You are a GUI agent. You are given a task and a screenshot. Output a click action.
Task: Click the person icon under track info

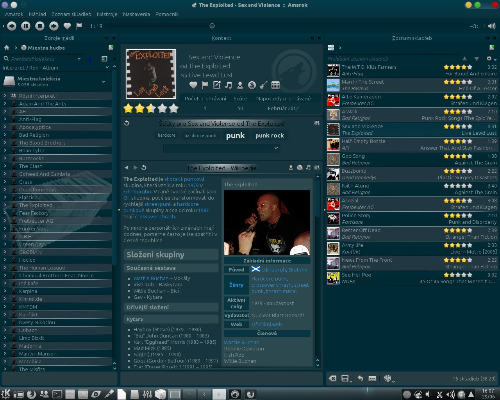[240, 85]
